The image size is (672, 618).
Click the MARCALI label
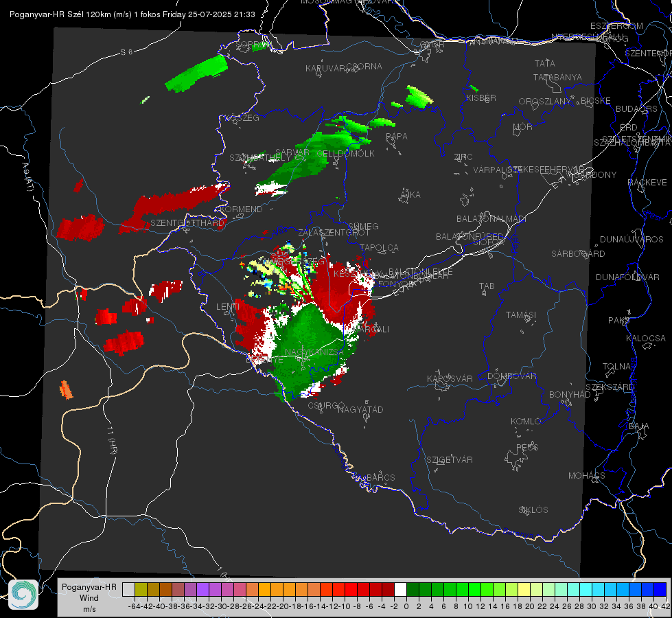(x=371, y=330)
